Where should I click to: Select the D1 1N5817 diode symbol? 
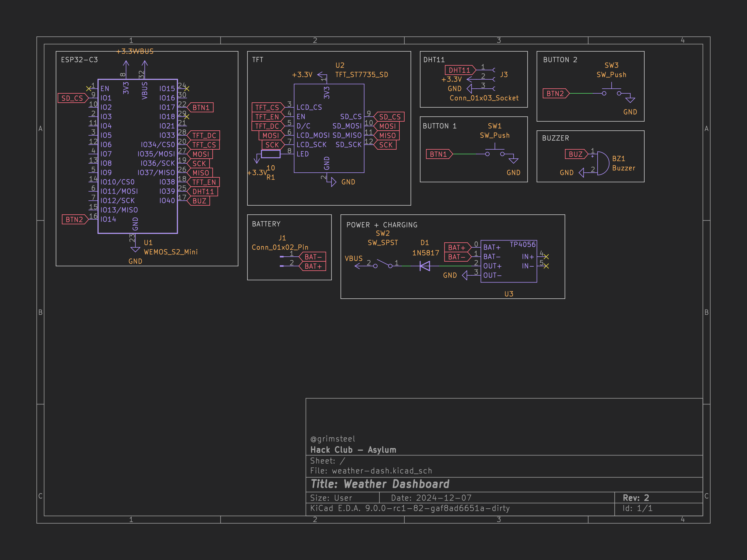(425, 266)
